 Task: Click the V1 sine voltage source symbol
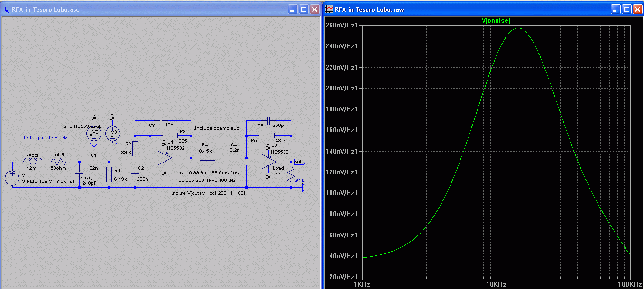(x=12, y=178)
